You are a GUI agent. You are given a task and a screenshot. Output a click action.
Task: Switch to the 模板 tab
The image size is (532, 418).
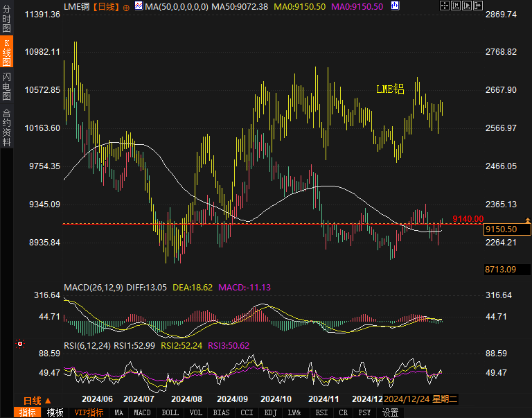tap(55, 412)
